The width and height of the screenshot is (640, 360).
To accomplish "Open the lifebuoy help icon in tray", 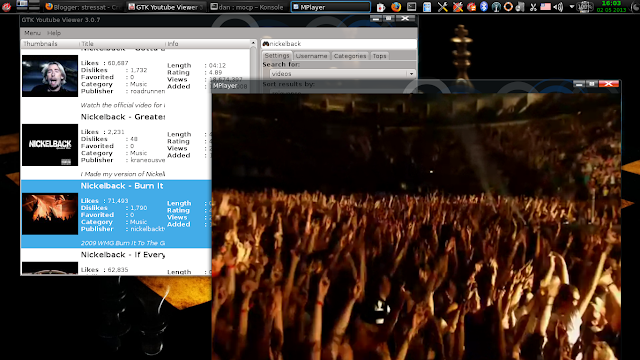I will coord(508,7).
